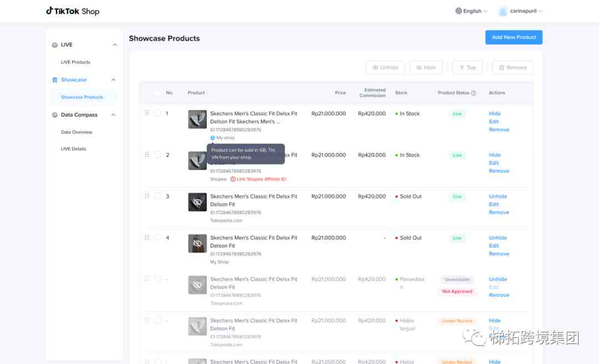This screenshot has height=364, width=599.
Task: Click the Estimated Commission column header
Action: (372, 93)
